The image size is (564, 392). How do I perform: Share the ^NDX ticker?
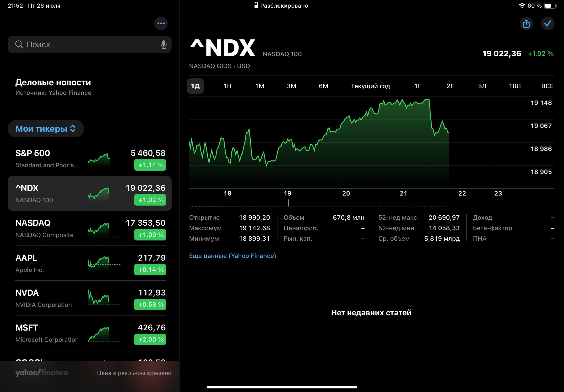[526, 24]
